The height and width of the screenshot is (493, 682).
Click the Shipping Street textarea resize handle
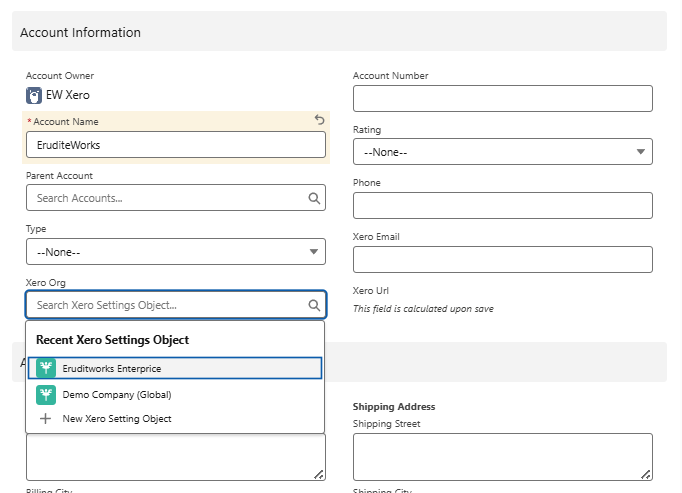pyautogui.click(x=646, y=474)
